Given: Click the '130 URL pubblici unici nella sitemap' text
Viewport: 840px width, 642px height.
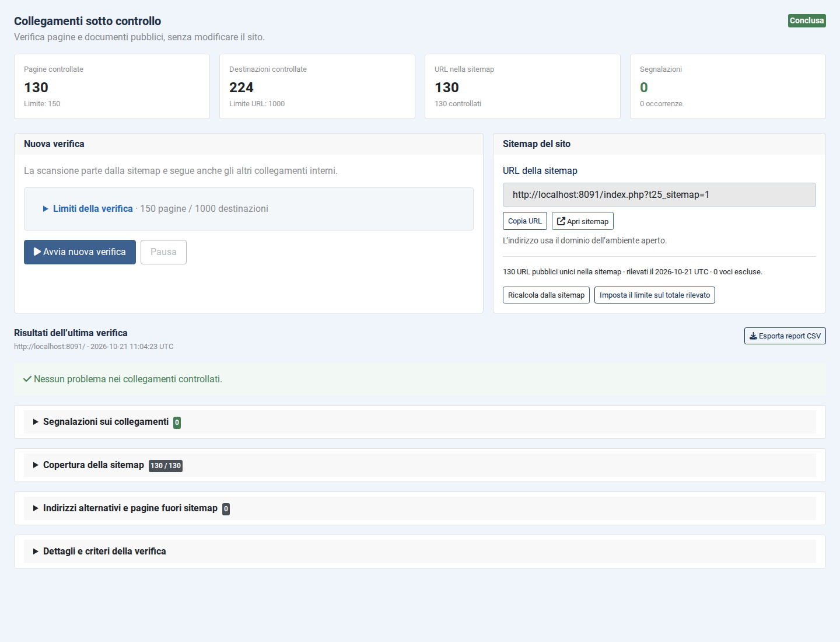Looking at the screenshot, I should [562, 272].
